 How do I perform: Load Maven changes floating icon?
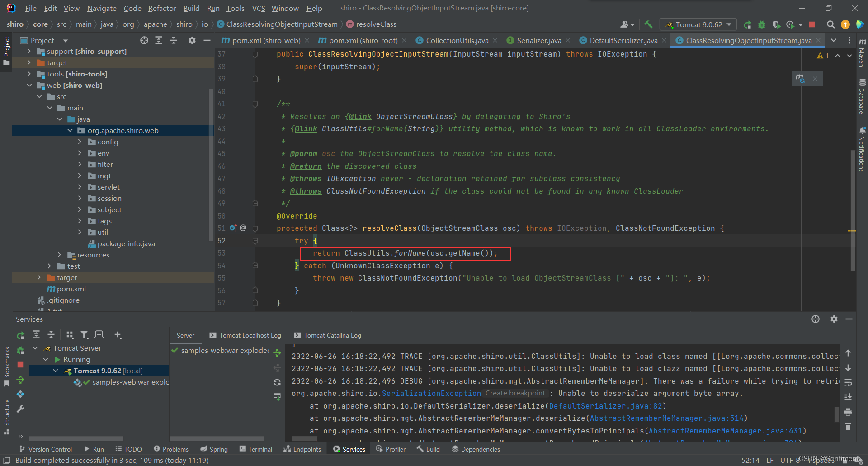pos(800,78)
